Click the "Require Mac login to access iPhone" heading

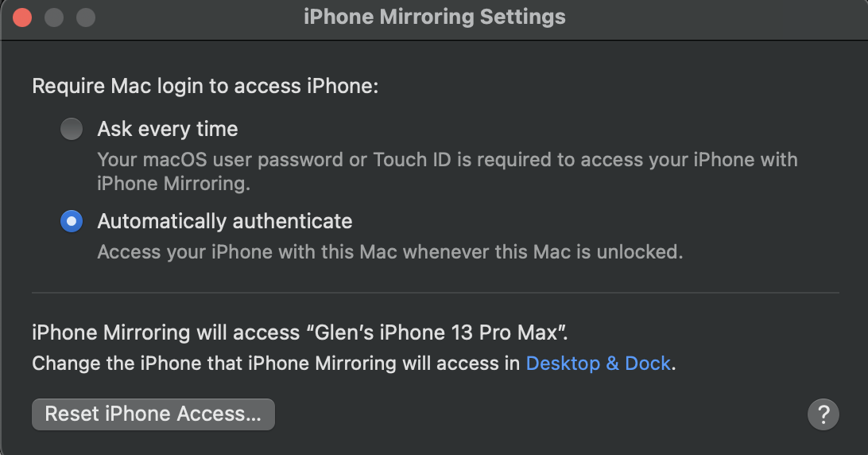pos(205,85)
